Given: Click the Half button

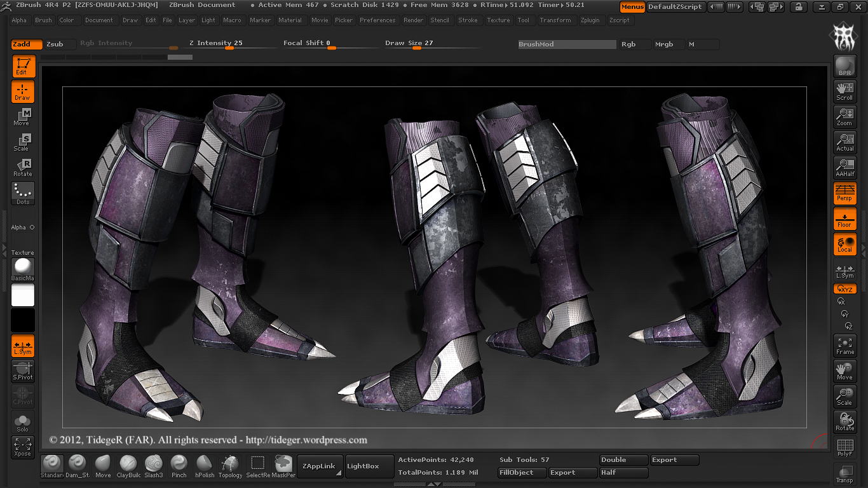Looking at the screenshot, I should (x=624, y=473).
